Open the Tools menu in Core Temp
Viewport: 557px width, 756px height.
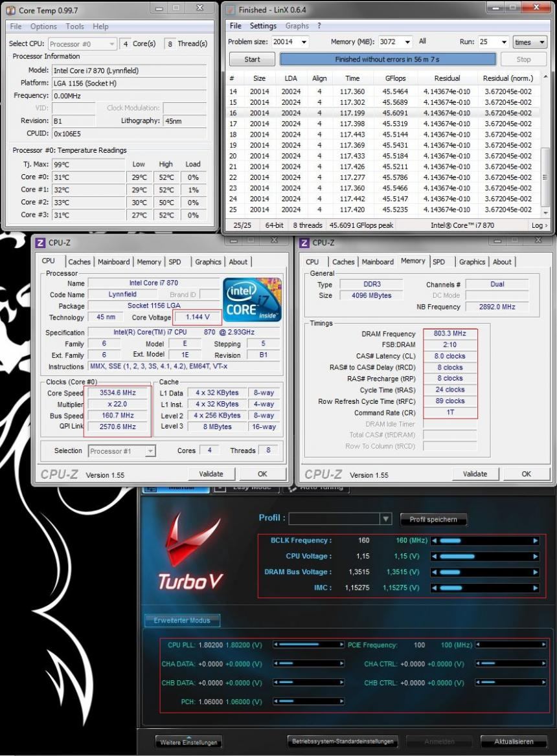(74, 27)
